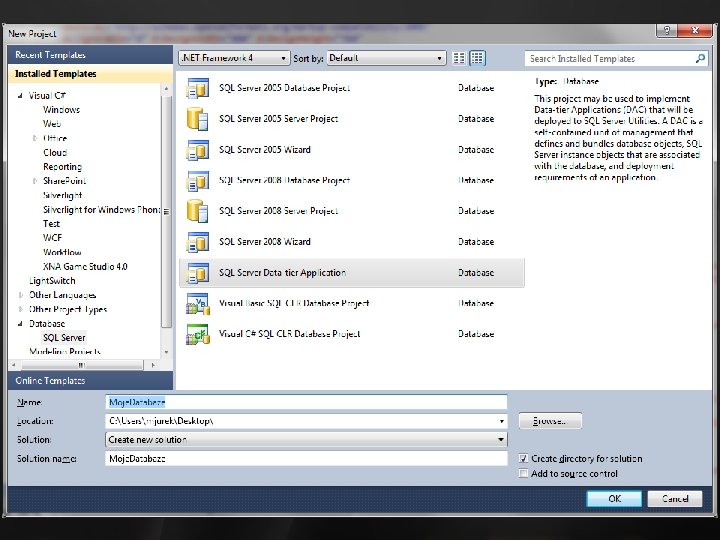Click the Browse... button

tap(550, 421)
